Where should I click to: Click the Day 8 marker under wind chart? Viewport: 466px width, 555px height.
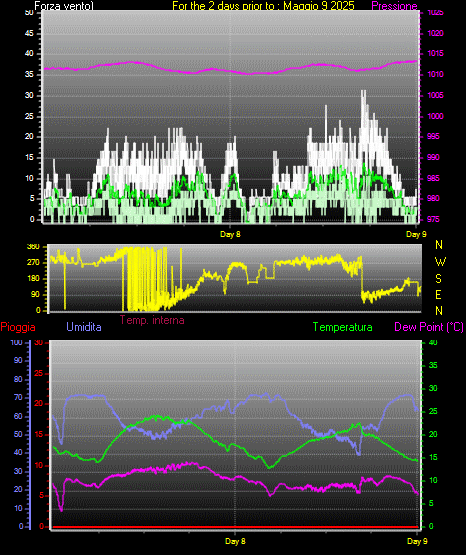(x=230, y=234)
